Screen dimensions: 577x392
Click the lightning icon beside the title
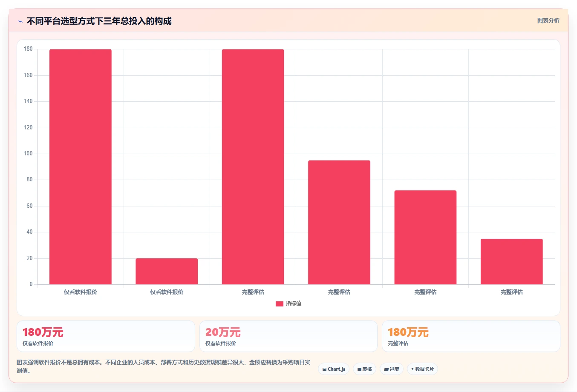tap(20, 21)
